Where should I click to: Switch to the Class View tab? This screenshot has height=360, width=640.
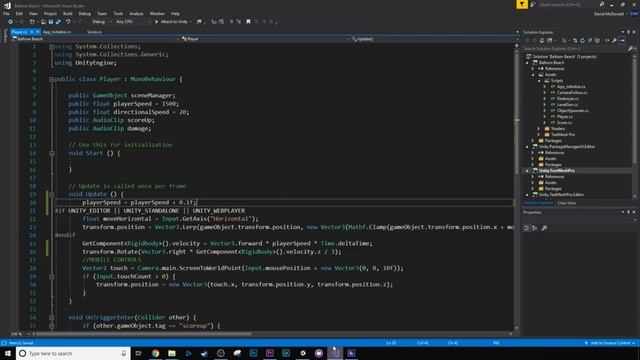click(567, 203)
